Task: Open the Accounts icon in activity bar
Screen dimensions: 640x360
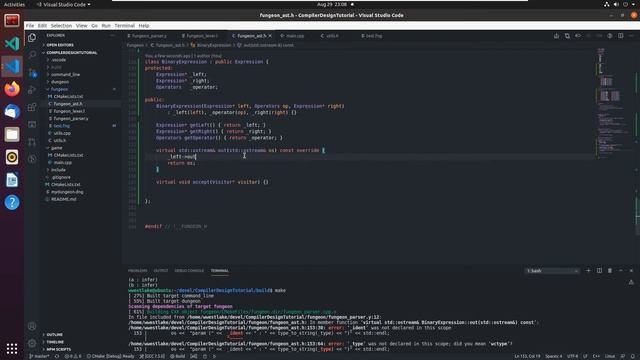Action: (32, 326)
